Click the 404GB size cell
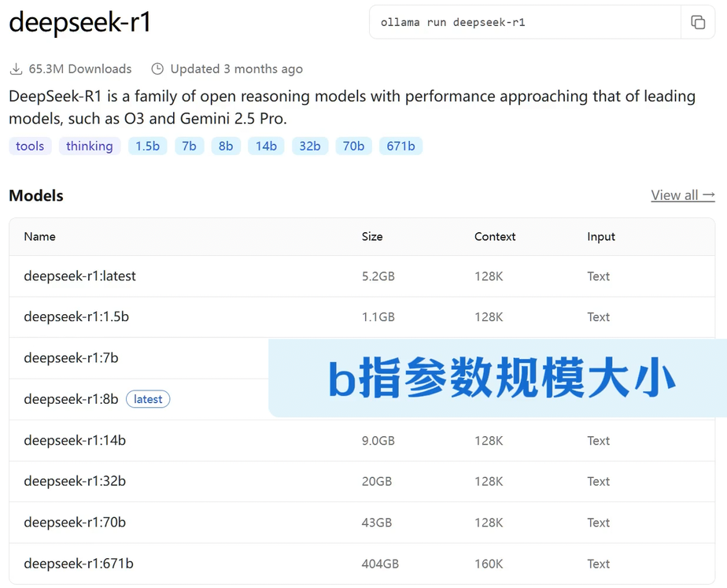 tap(380, 564)
